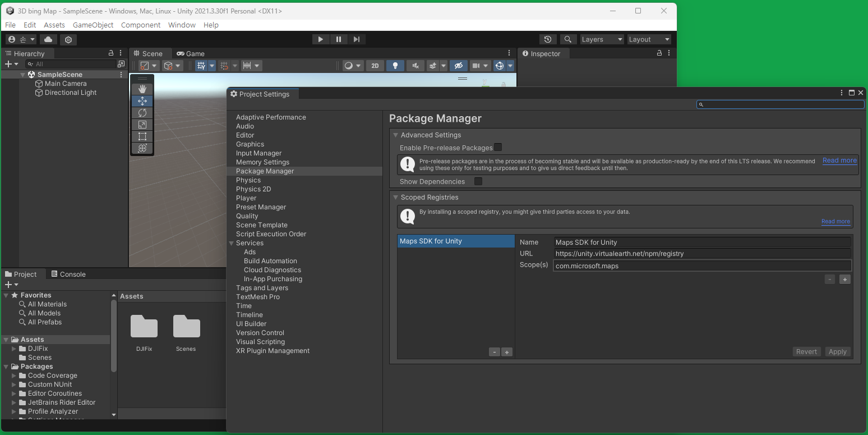Click the Step frame button
Screen dimensions: 868x435
point(357,39)
